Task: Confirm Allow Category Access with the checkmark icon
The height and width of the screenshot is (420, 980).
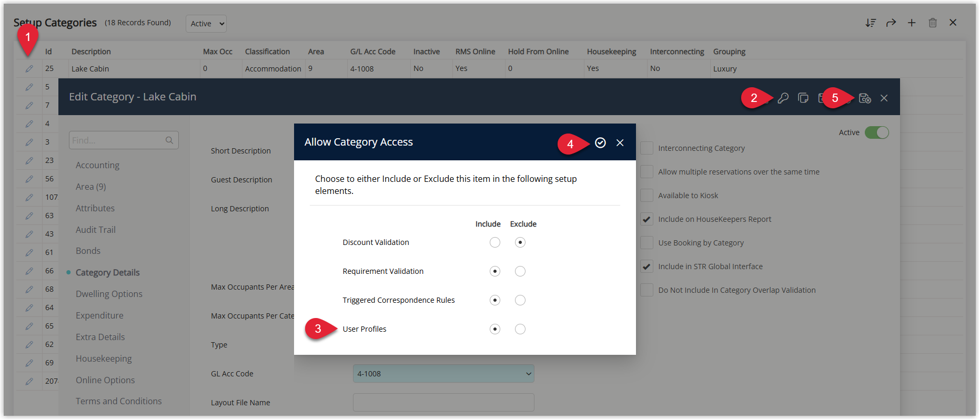Action: point(600,142)
